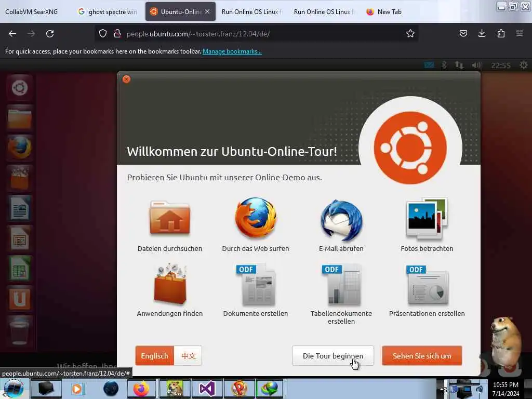Viewport: 532px width, 399px height.
Task: Open Ubuntu Software Center in launcher
Action: (x=19, y=178)
